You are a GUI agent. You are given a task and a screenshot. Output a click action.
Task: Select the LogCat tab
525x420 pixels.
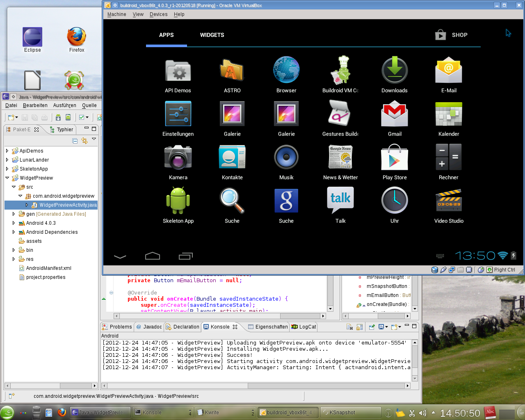tap(304, 327)
